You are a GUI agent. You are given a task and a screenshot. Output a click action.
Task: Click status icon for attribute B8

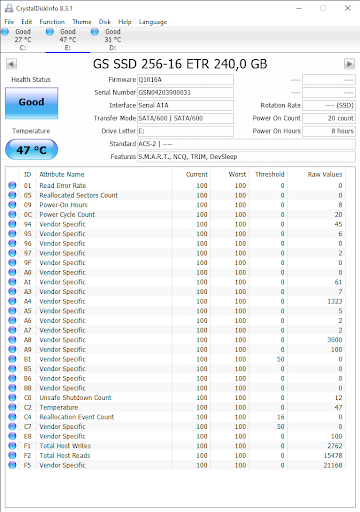(12, 388)
